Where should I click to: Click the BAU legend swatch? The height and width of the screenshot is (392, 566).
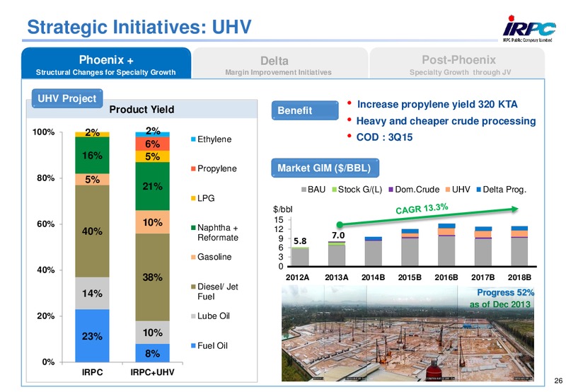click(x=304, y=190)
